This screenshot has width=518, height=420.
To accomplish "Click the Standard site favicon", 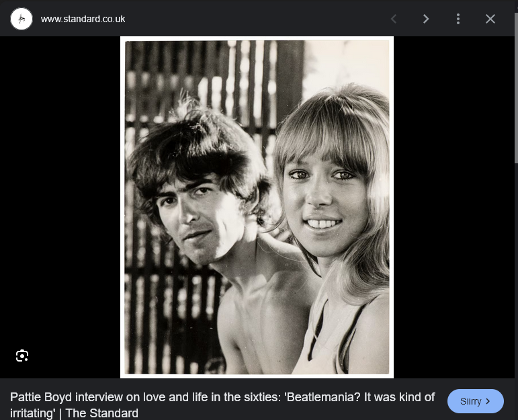I will pos(21,19).
